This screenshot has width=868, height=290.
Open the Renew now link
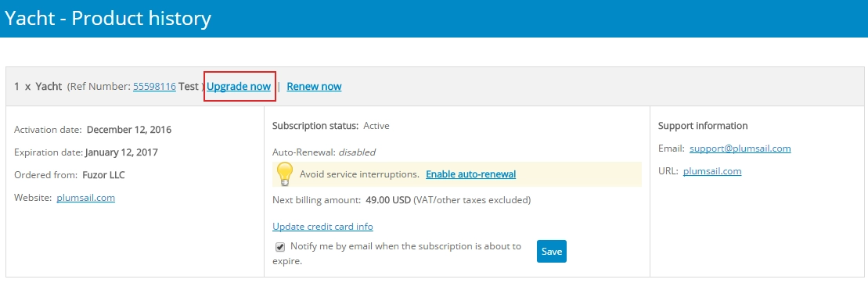[314, 86]
